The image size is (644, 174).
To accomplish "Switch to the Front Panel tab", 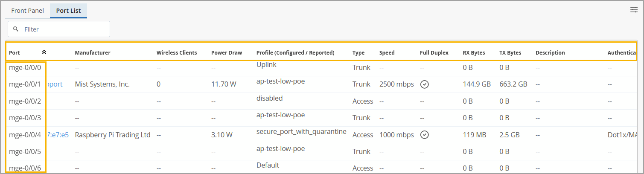I will click(27, 10).
